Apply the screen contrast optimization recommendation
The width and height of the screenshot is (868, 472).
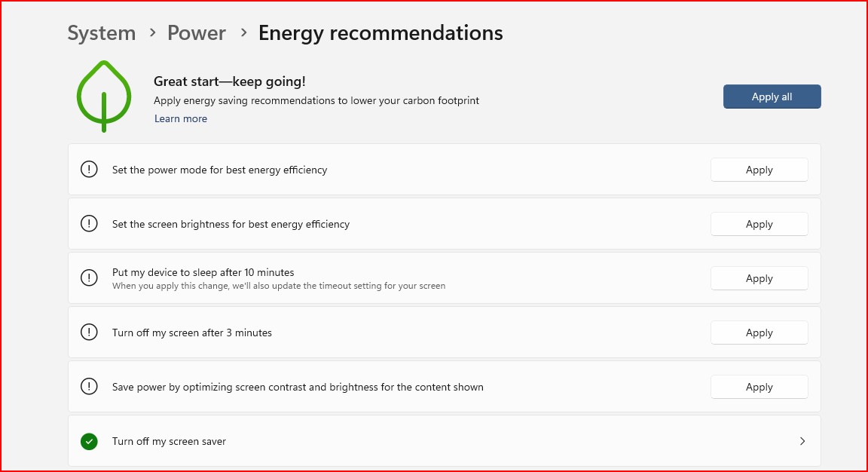[x=759, y=387]
